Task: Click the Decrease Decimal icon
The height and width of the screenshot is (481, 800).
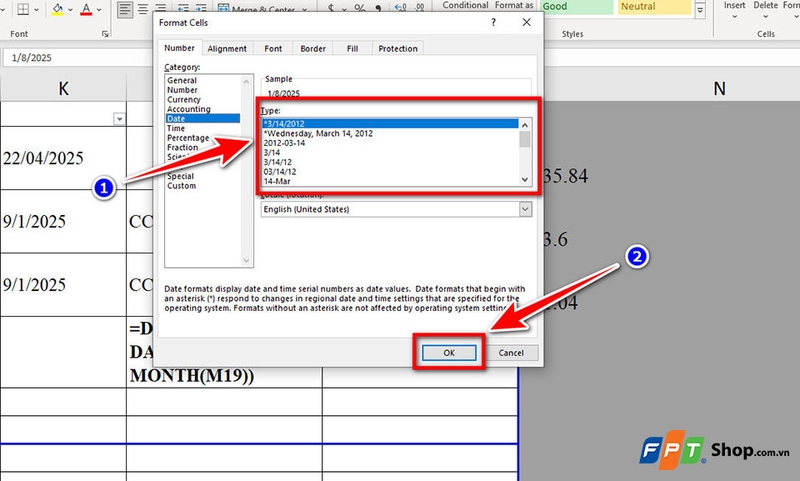Action: [420, 8]
